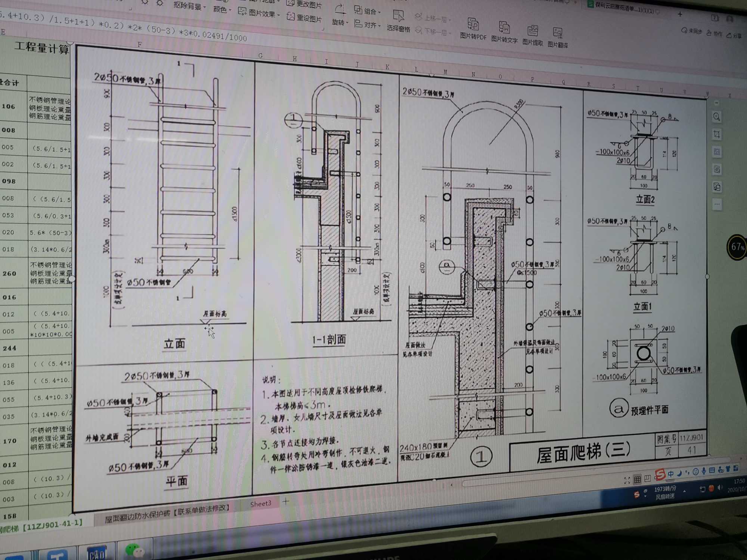
Task: Click the 未同步 cloud sync button
Action: (x=691, y=31)
